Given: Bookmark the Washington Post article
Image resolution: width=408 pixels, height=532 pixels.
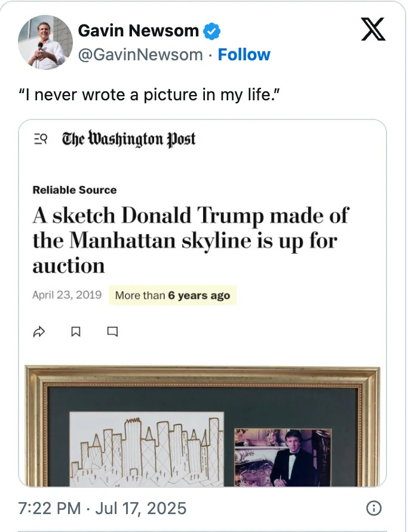Looking at the screenshot, I should point(76,332).
